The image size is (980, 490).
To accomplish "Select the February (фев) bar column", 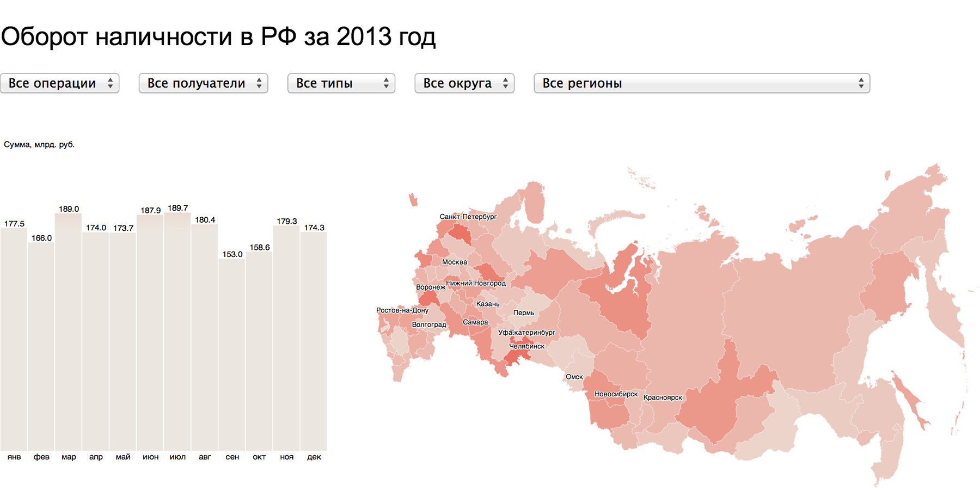I will [x=41, y=346].
